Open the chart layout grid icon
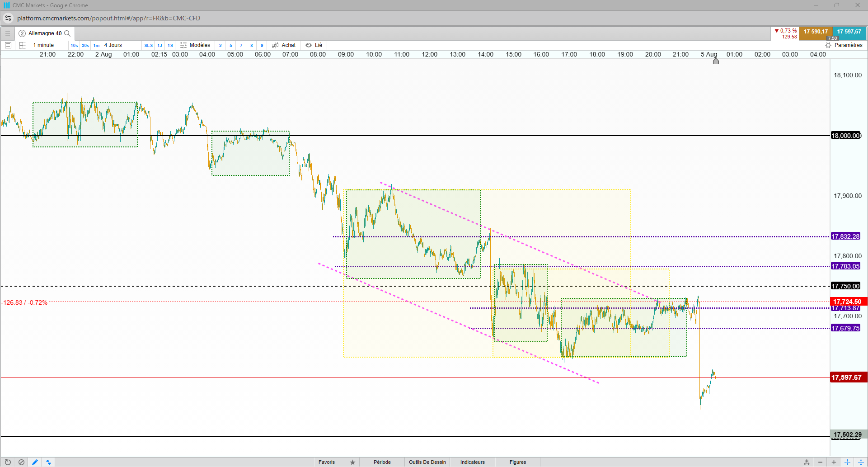The width and height of the screenshot is (868, 467). (x=23, y=45)
